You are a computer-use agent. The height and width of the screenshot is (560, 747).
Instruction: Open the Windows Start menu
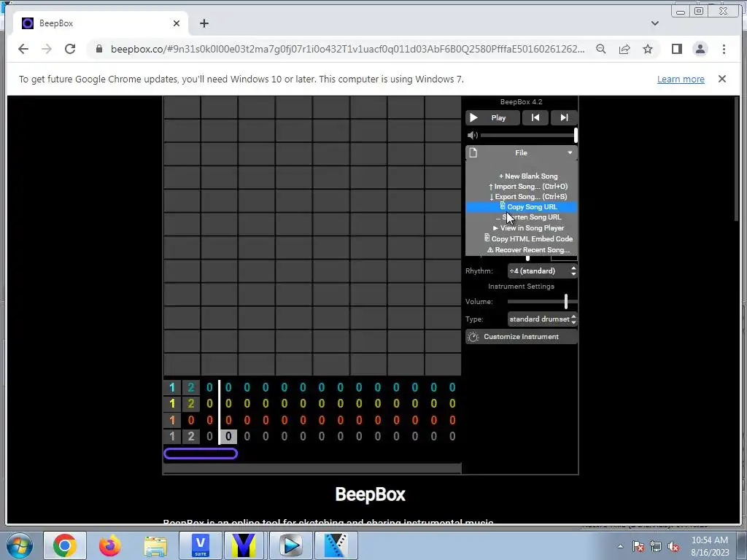[x=18, y=545]
